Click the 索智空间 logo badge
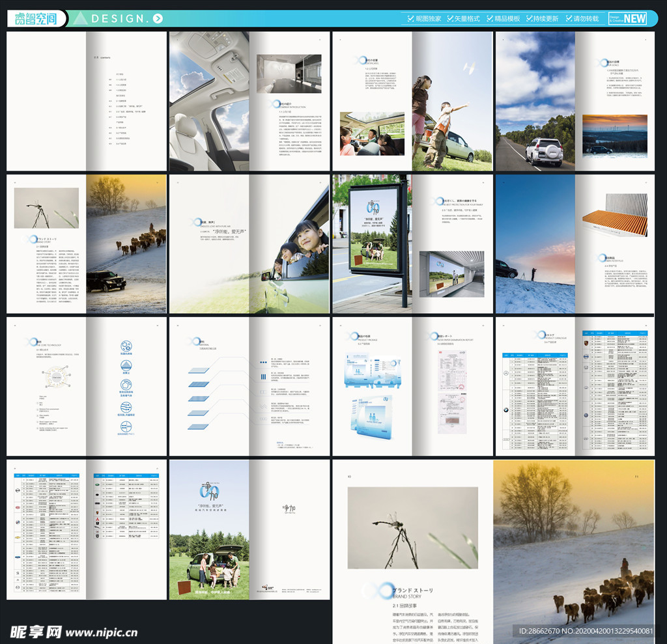 click(x=36, y=19)
